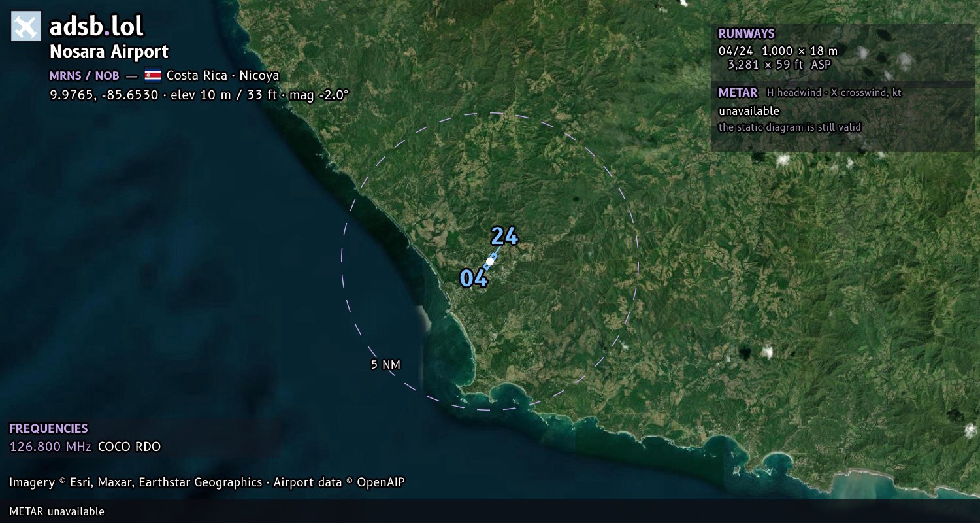980x523 pixels.
Task: Click the Costa Rica flag icon
Action: click(x=153, y=75)
